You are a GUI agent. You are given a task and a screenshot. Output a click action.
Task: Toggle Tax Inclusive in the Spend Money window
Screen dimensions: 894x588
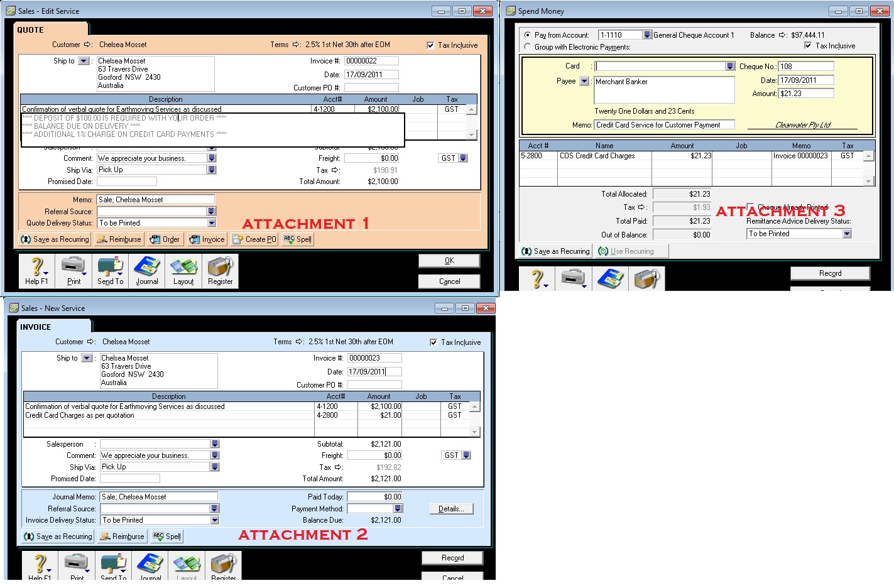tap(808, 46)
